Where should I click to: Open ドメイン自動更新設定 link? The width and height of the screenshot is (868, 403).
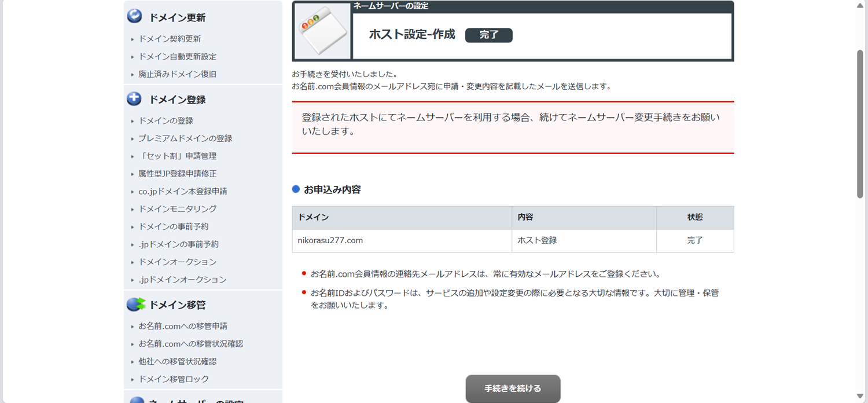point(177,57)
